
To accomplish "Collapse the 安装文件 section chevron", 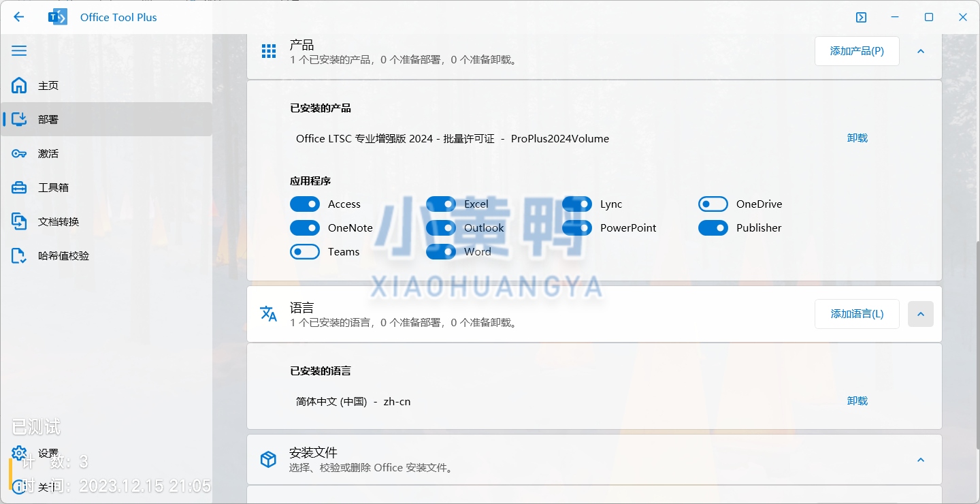I will (x=921, y=460).
